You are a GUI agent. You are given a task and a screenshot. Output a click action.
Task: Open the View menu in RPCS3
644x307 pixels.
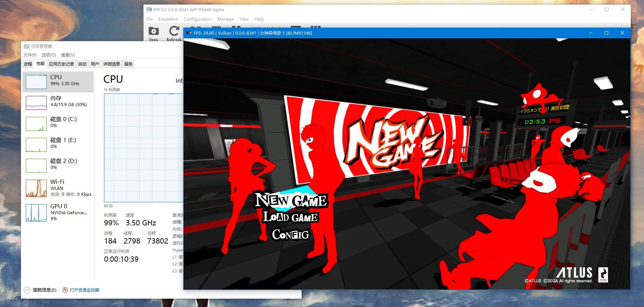click(x=244, y=19)
